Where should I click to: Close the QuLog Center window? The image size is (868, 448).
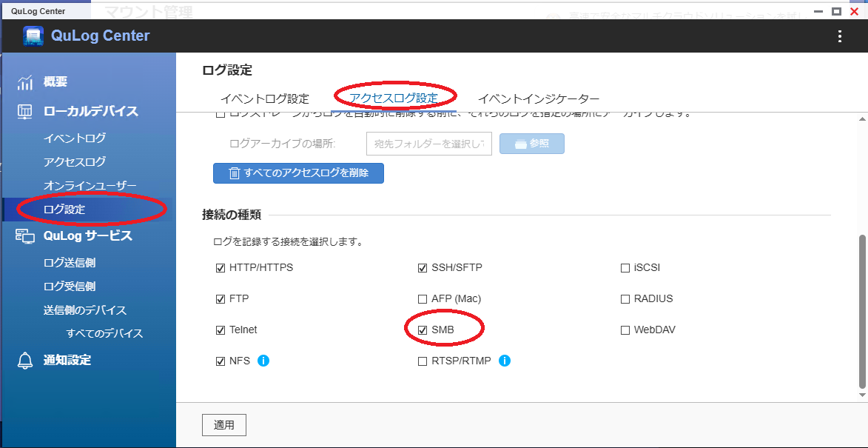(854, 11)
